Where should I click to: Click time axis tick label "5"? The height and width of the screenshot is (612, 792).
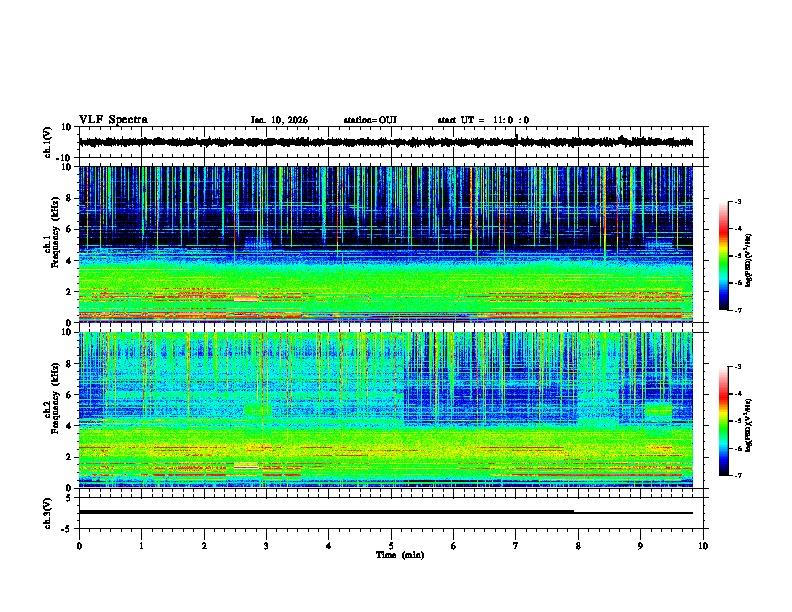pos(391,546)
